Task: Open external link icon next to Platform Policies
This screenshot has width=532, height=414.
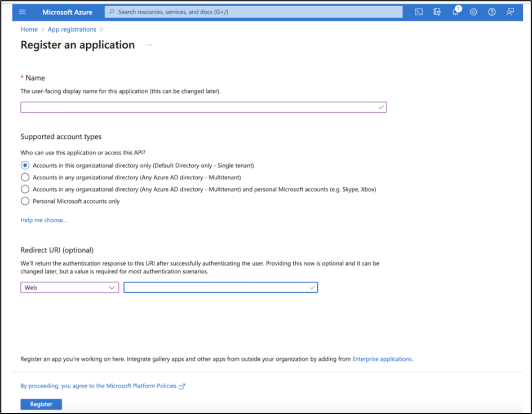Action: point(182,386)
